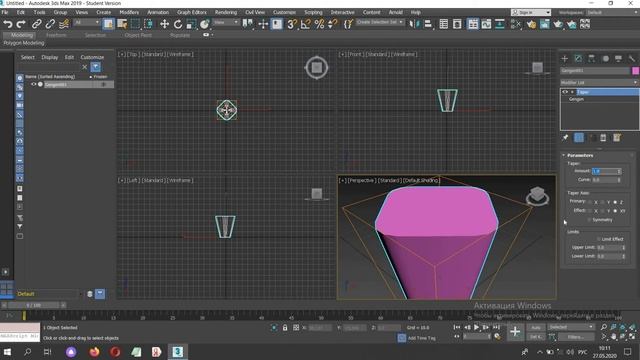Click Remove modifier from stack icon
Viewport: 640px width, 360px height.
603,138
